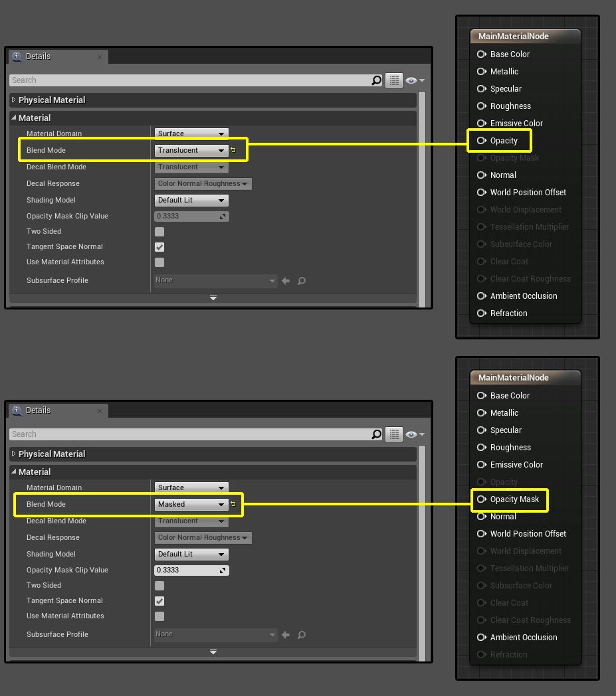Enable Use Material Attributes
Viewport: 616px width, 696px height.
(158, 262)
